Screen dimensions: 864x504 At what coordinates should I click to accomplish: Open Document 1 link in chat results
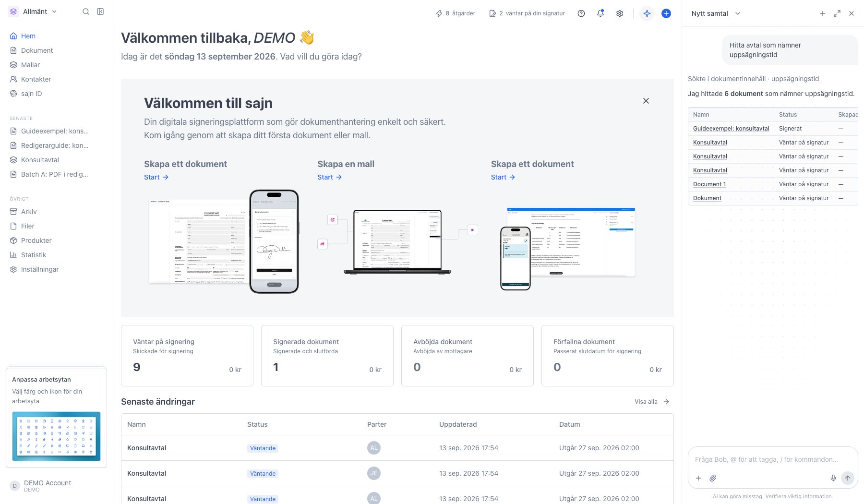pos(709,184)
